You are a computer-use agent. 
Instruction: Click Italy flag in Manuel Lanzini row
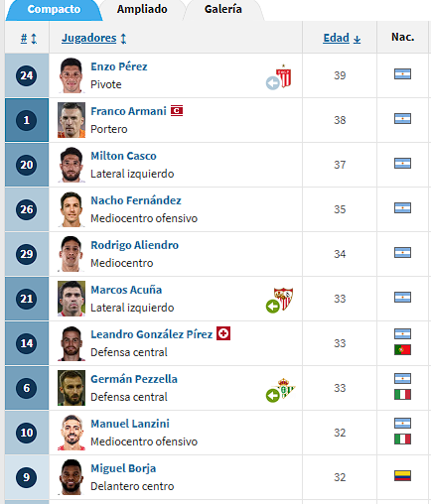click(x=402, y=440)
